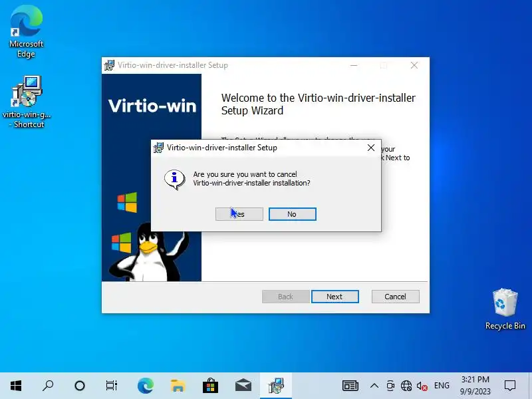Confirm cancellation with the Yes button

(239, 214)
